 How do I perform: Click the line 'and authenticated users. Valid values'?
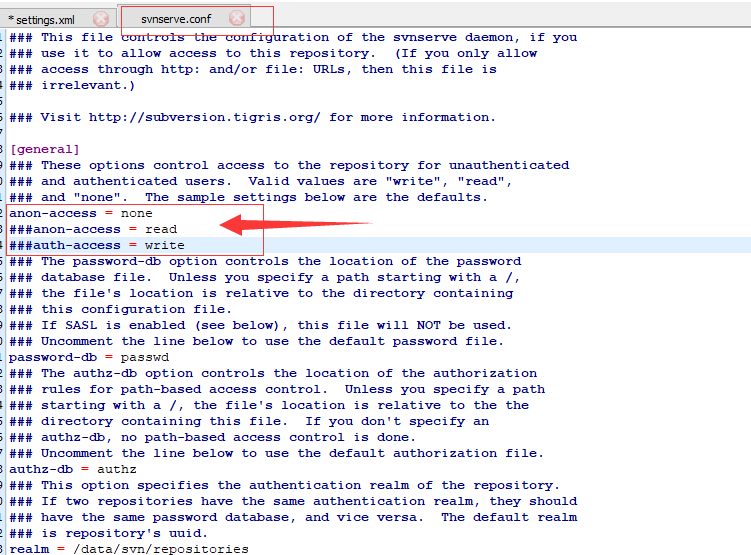tap(261, 181)
